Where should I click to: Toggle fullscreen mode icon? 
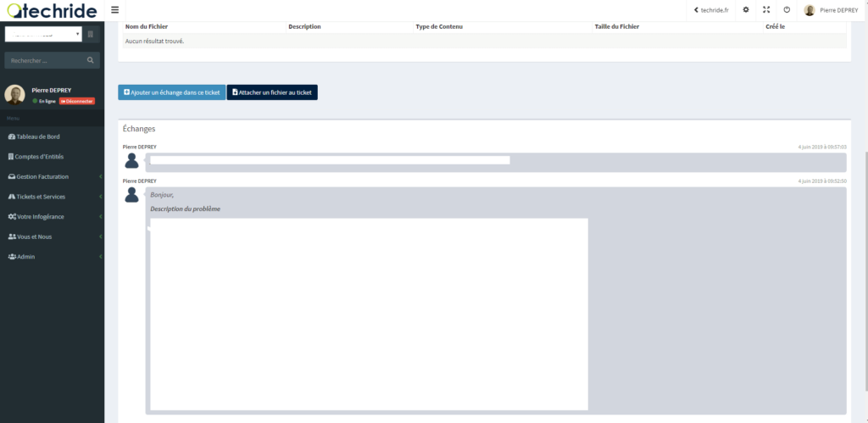(766, 10)
